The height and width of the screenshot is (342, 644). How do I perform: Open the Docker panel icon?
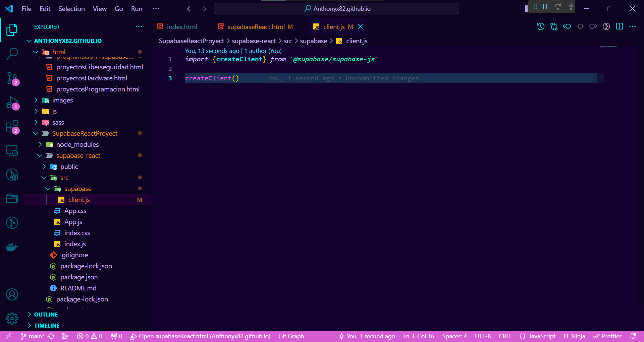[x=12, y=247]
